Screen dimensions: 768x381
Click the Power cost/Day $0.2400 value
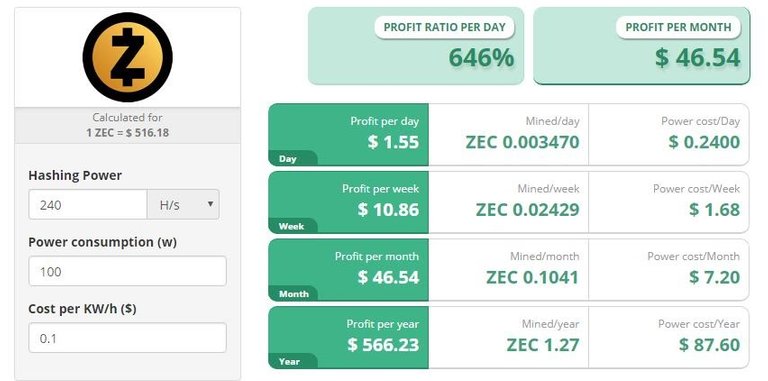point(704,142)
